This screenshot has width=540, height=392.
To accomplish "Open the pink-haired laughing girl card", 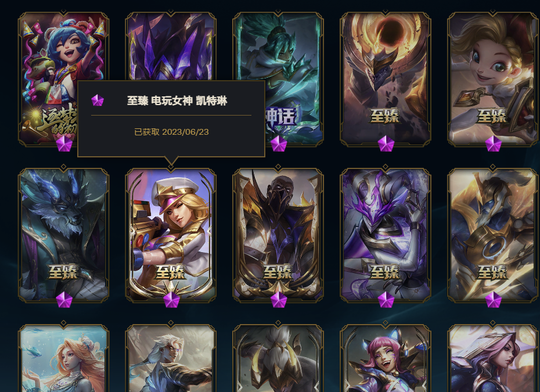I will tap(386, 358).
